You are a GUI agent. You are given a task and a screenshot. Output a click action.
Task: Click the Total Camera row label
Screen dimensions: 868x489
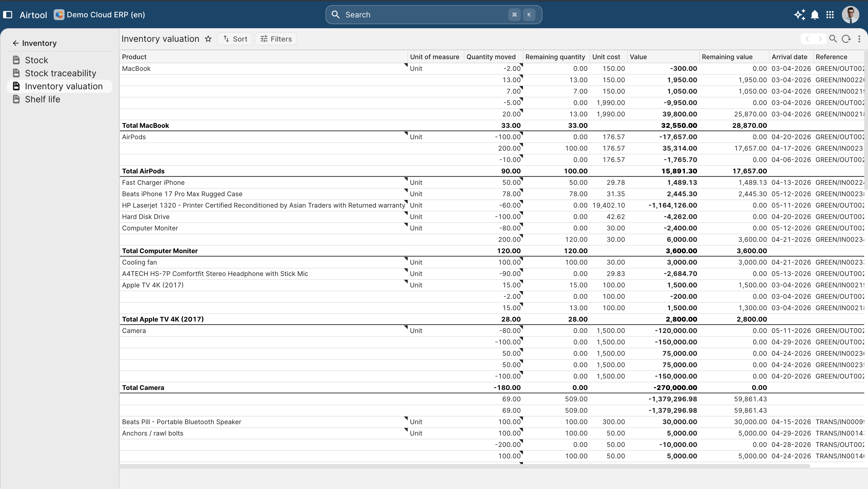(x=143, y=388)
